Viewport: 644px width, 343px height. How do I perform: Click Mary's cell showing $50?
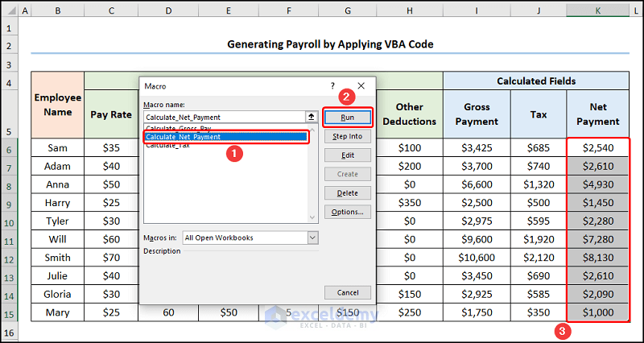[229, 312]
